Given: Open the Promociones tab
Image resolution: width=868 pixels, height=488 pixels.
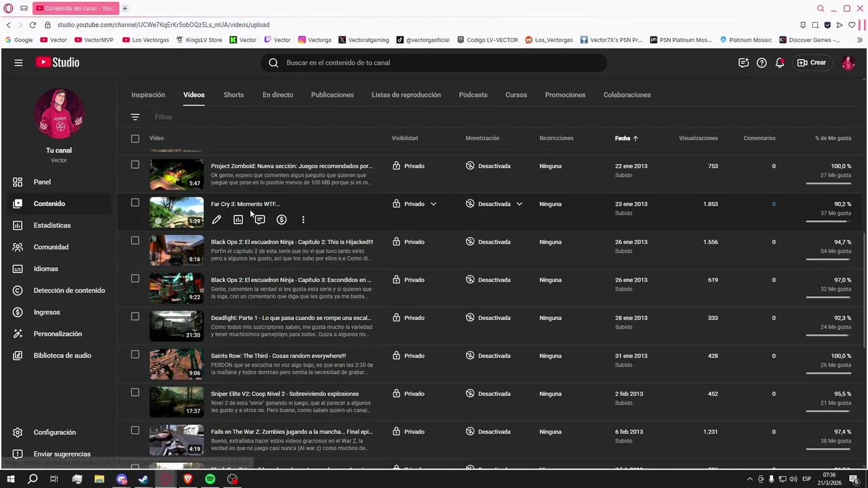Looking at the screenshot, I should [565, 95].
